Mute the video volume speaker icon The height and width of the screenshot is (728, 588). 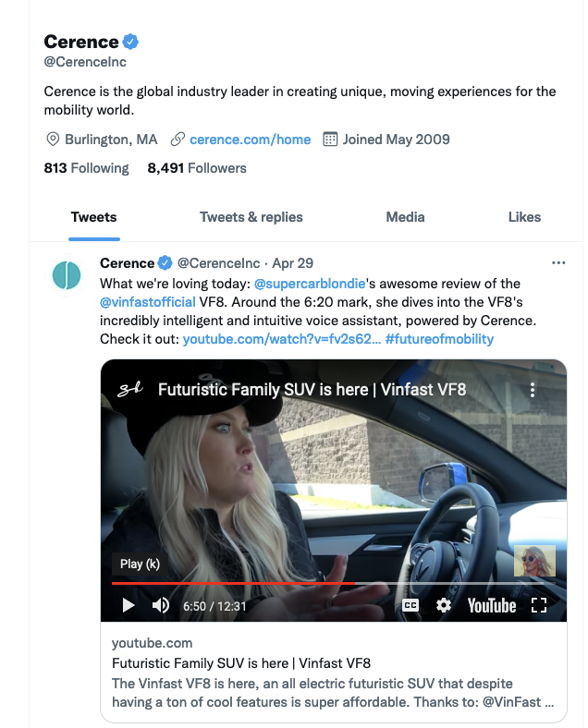click(x=161, y=605)
